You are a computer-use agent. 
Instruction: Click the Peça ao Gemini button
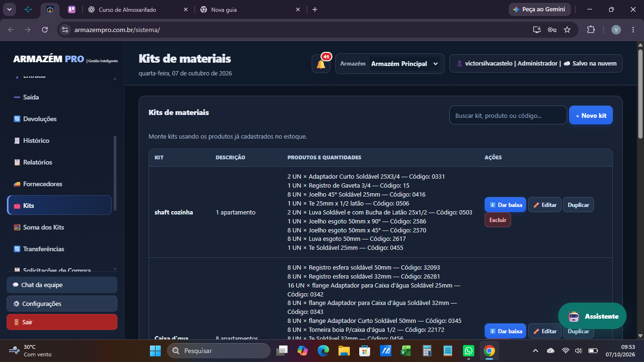click(x=539, y=9)
